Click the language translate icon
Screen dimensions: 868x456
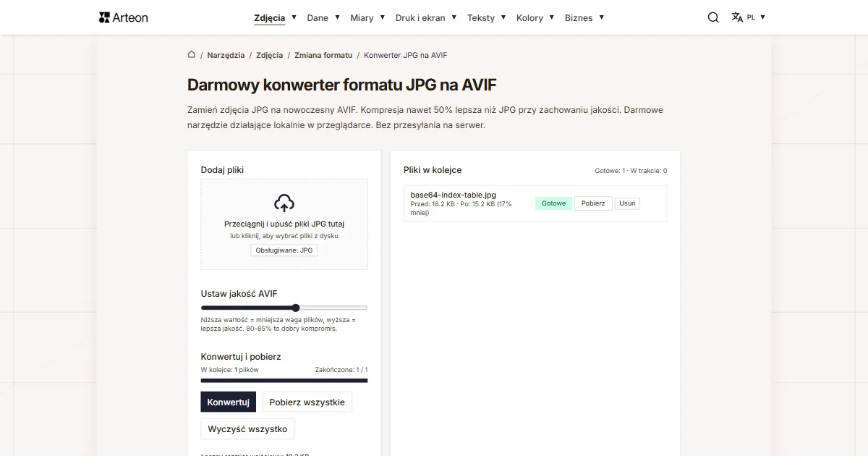(737, 17)
